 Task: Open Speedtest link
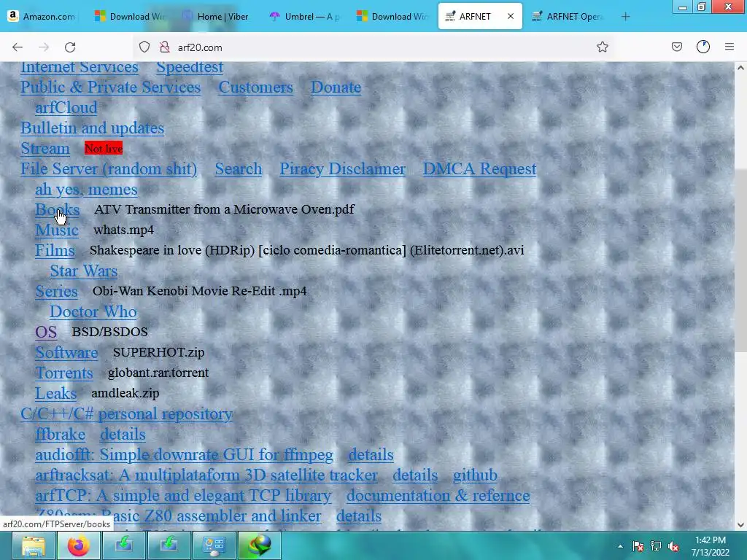[190, 67]
